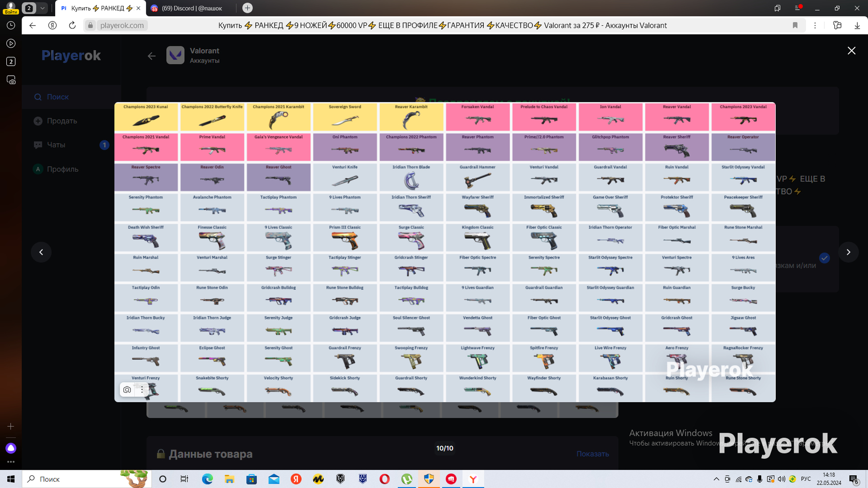Open Task View on the taskbar

point(185,479)
